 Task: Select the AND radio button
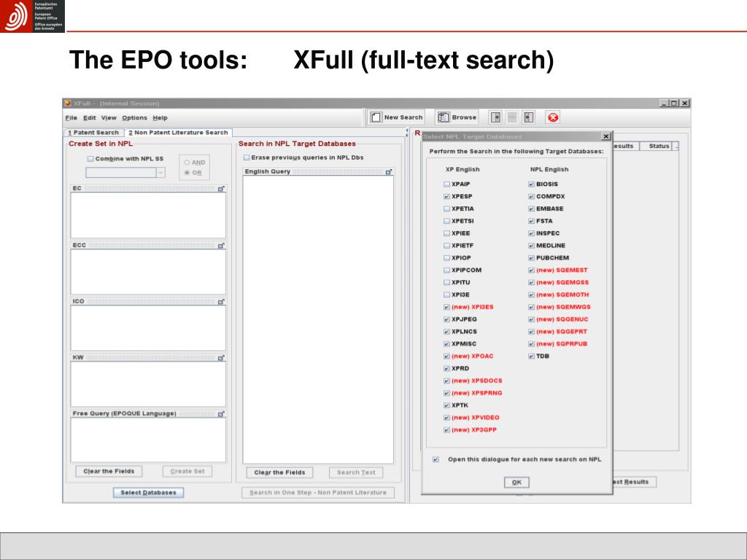click(187, 163)
